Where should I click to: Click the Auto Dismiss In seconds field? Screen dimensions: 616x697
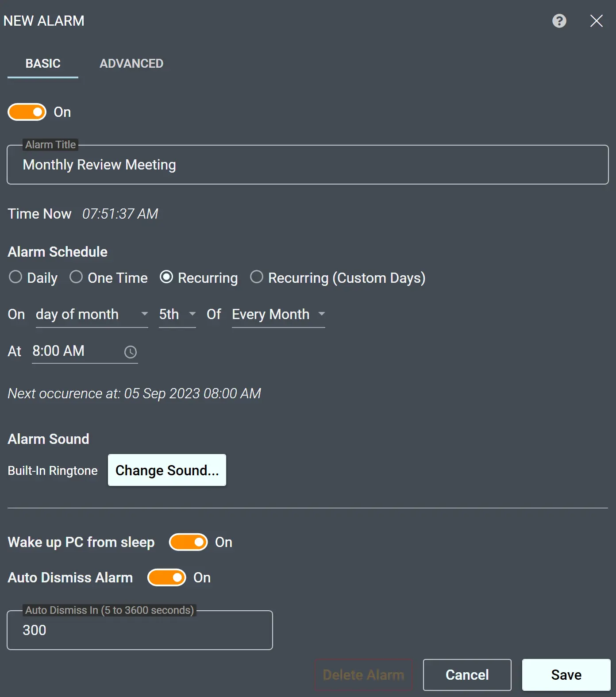click(140, 630)
